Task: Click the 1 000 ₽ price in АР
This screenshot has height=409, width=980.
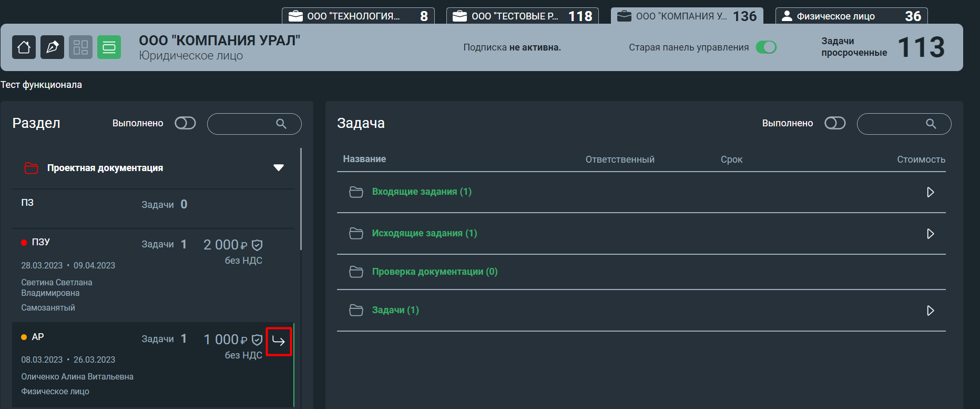Action: (x=225, y=340)
